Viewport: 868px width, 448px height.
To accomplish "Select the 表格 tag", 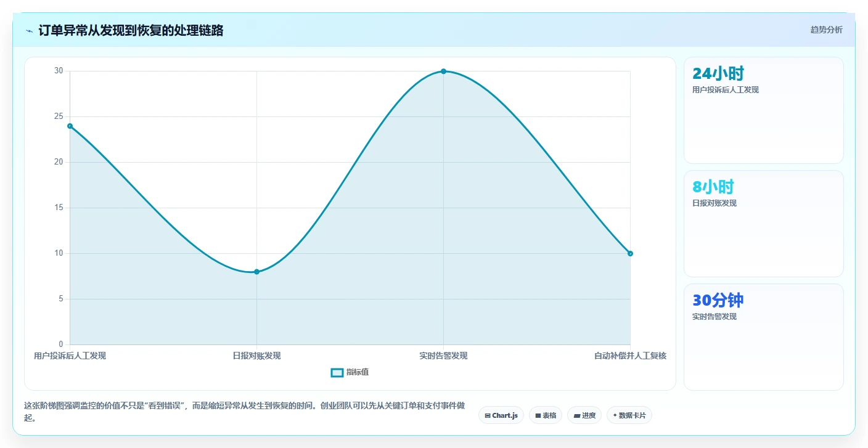I will (546, 415).
